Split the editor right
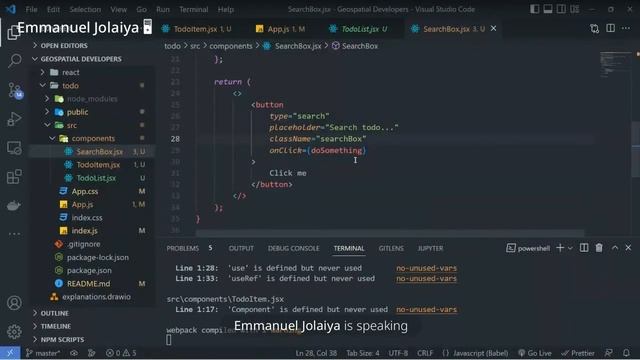The height and width of the screenshot is (360, 640). click(x=610, y=28)
